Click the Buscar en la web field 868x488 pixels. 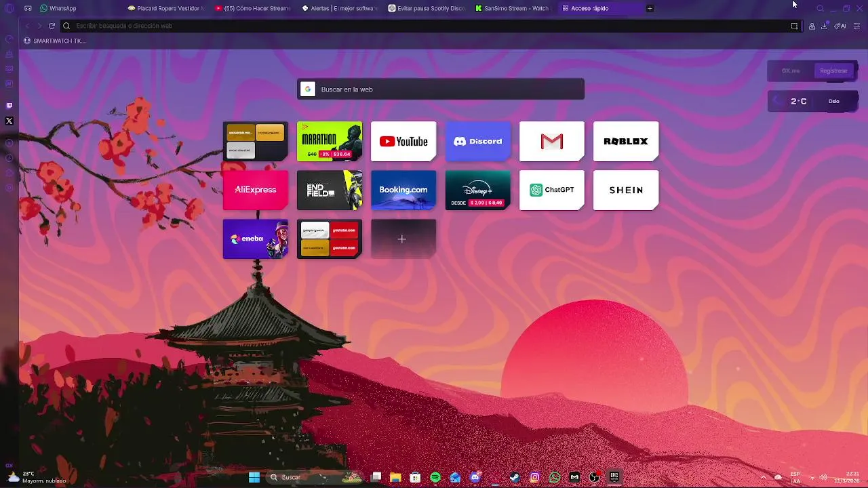tap(441, 89)
